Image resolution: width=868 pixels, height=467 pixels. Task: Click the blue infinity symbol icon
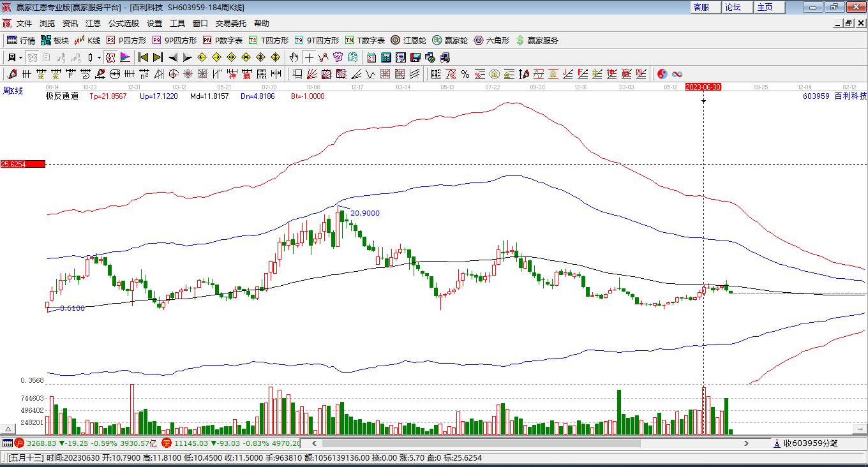coord(677,74)
